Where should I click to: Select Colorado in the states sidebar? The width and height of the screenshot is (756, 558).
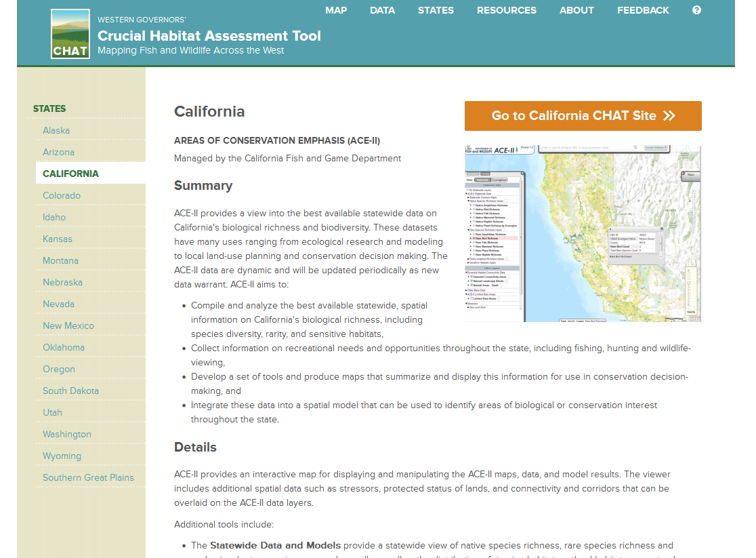[62, 195]
